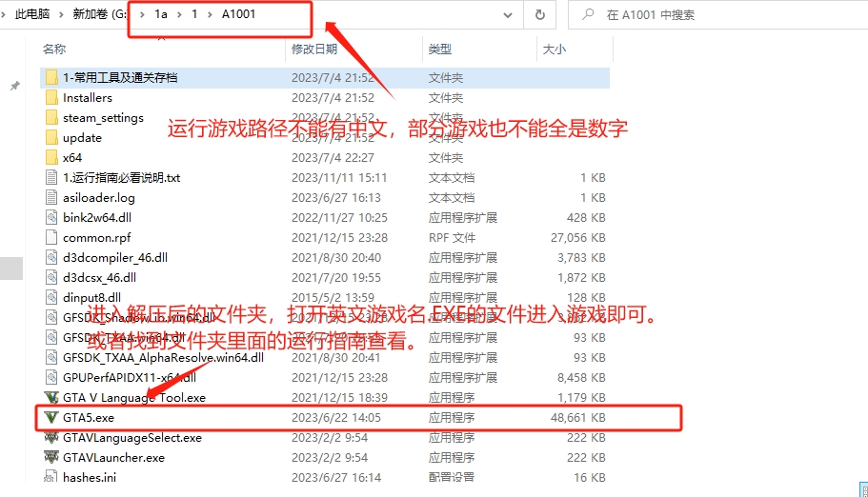Select the bink2w64.dll file name

click(x=97, y=217)
